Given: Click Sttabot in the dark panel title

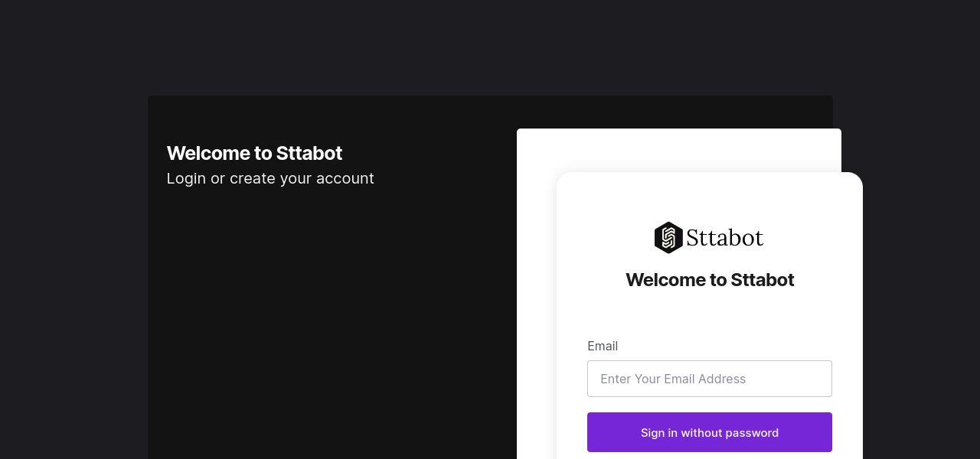Looking at the screenshot, I should click(x=309, y=153).
